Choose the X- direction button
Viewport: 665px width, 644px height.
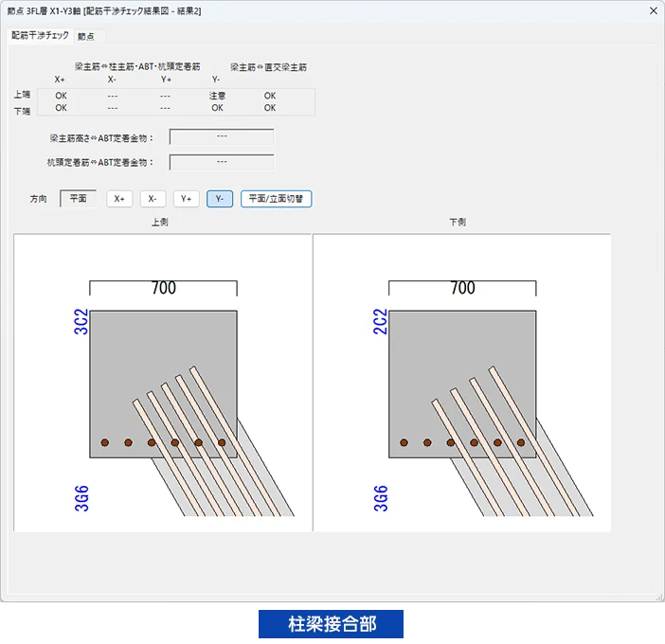[x=153, y=199]
